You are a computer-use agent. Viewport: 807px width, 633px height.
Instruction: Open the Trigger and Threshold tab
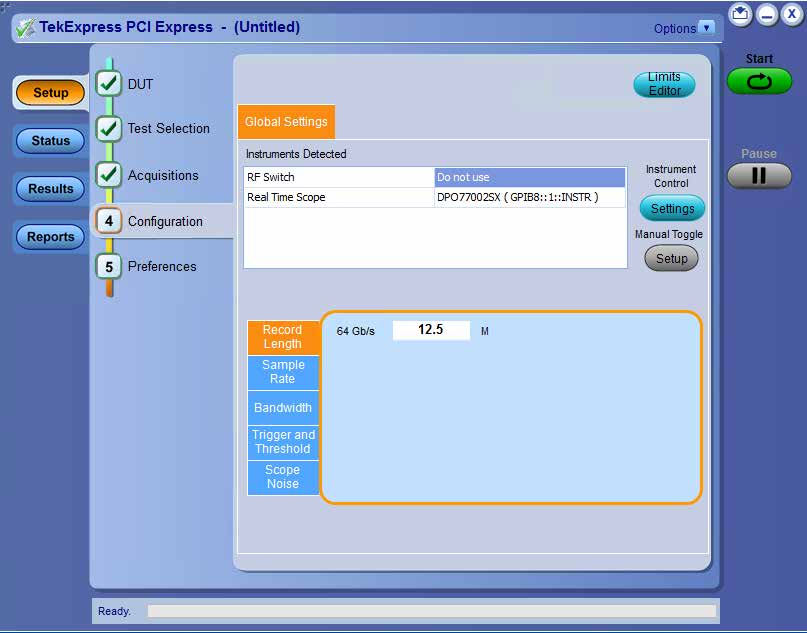[x=283, y=442]
